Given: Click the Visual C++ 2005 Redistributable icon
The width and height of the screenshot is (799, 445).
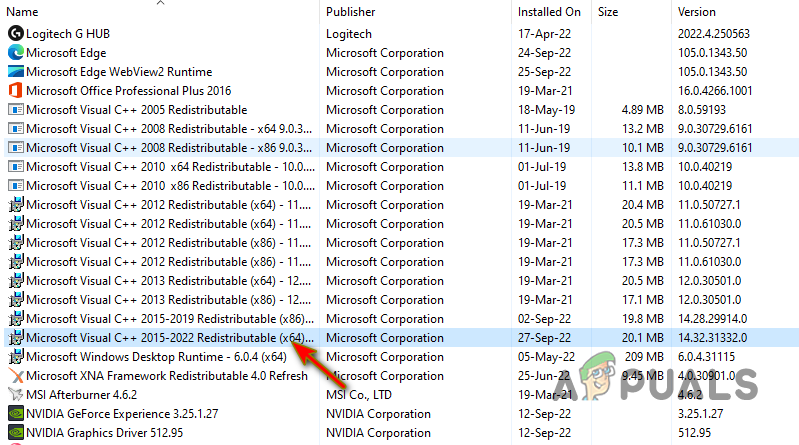Looking at the screenshot, I should click(x=16, y=110).
